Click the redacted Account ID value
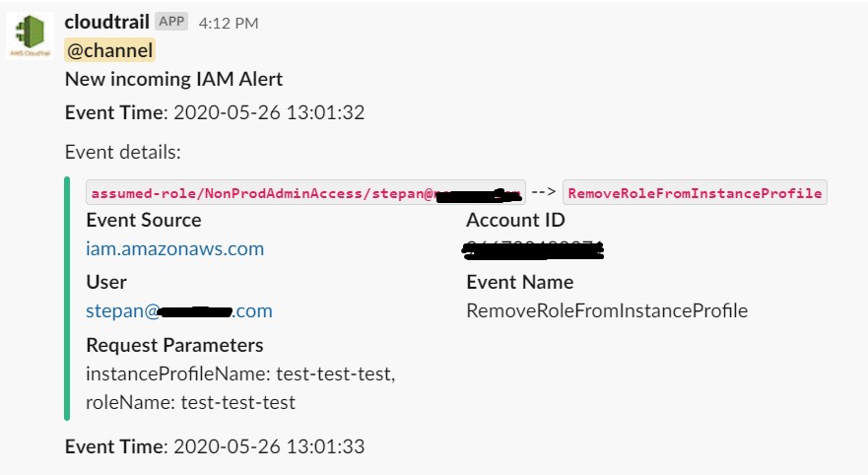This screenshot has width=868, height=475. pos(533,249)
